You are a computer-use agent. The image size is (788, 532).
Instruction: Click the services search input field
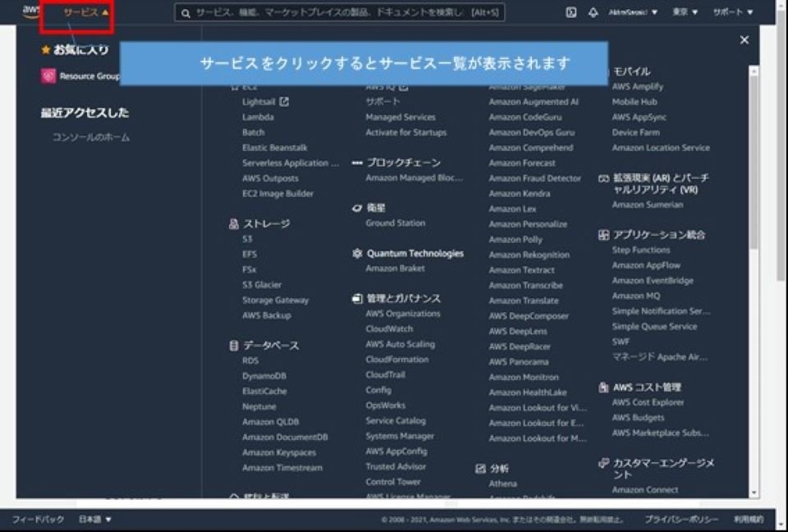pyautogui.click(x=340, y=12)
